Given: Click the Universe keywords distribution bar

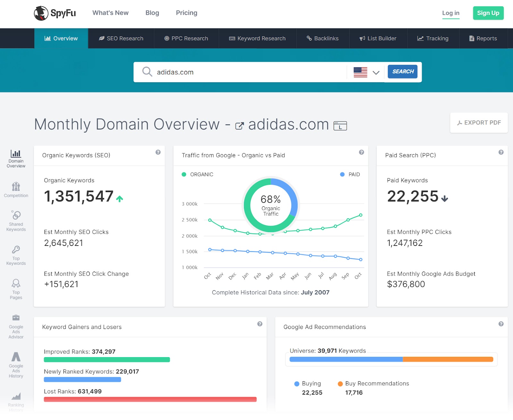Looking at the screenshot, I should 391,359.
